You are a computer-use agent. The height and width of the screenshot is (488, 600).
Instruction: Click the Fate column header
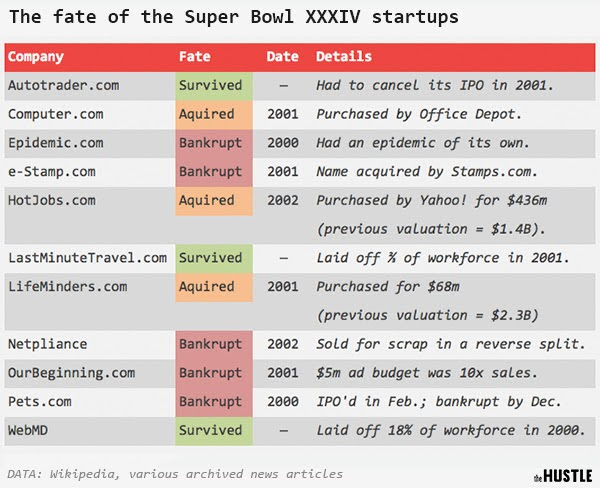click(194, 57)
